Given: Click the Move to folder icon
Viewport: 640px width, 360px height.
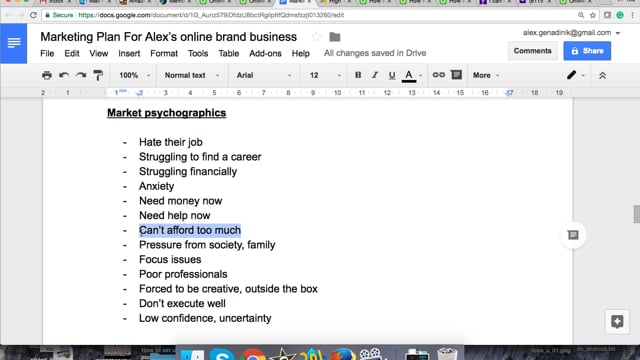Looking at the screenshot, I should coord(335,37).
